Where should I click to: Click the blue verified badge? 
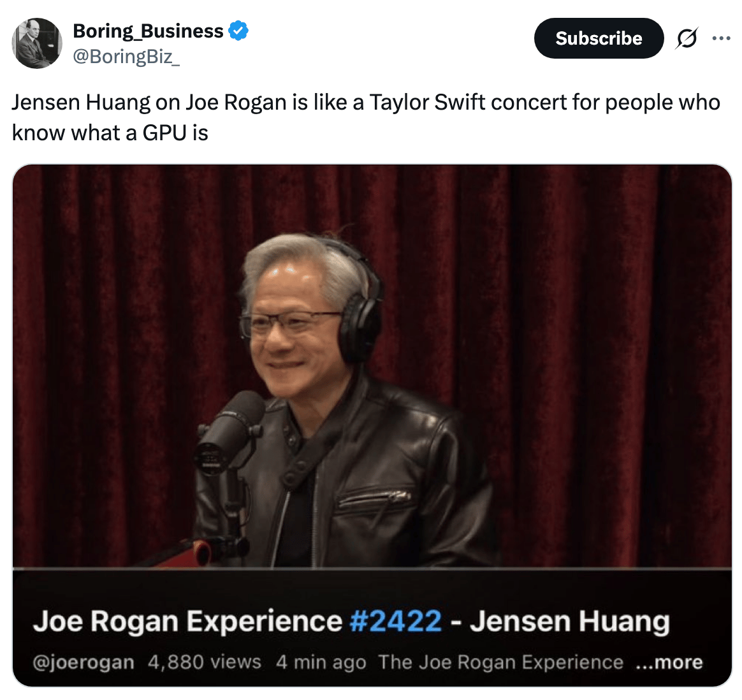click(x=238, y=31)
